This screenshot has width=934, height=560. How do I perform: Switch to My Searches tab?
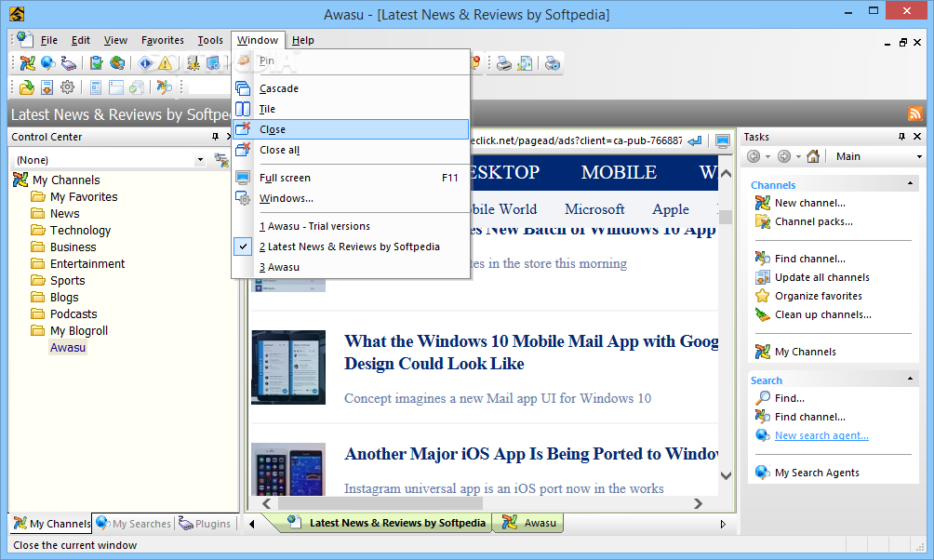point(134,523)
